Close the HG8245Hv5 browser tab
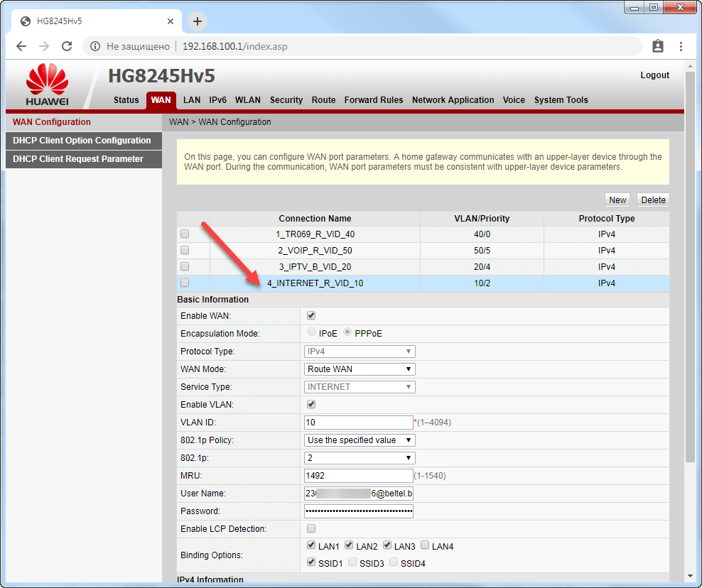This screenshot has width=702, height=588. coord(171,21)
